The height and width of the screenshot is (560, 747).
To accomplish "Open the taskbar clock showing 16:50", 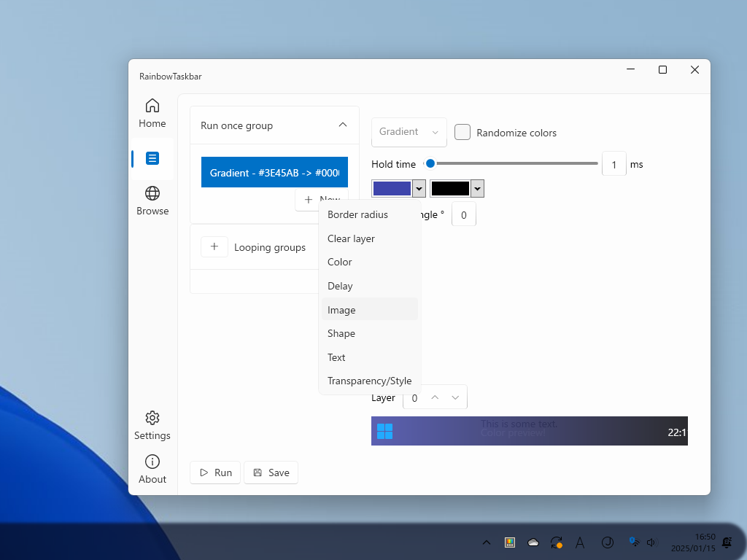I will 693,542.
